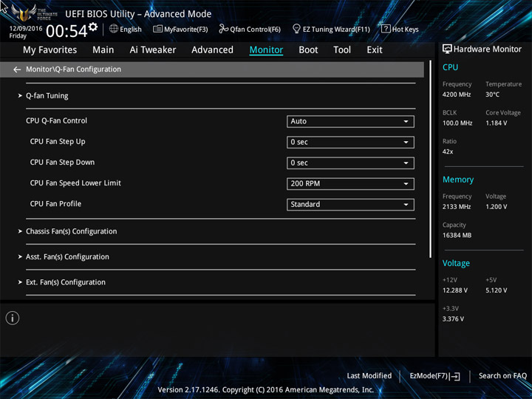Click the +12V reading 12.288 V

(x=455, y=290)
